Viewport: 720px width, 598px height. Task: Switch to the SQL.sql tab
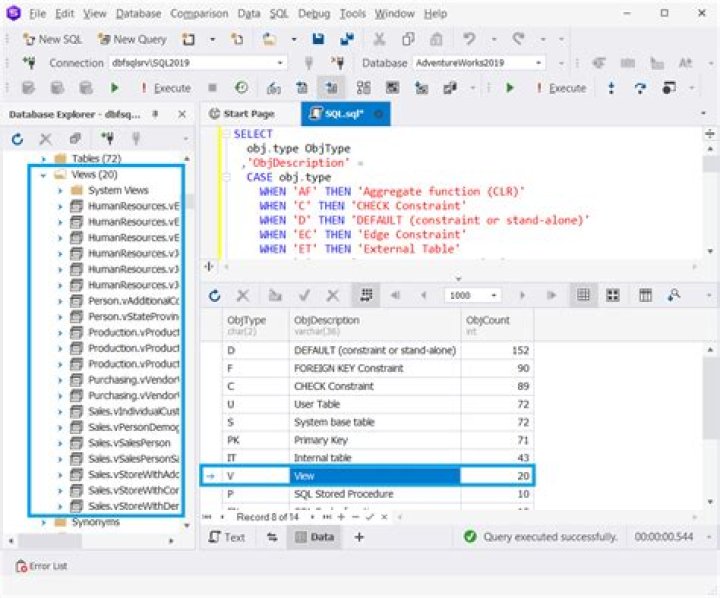[x=345, y=114]
